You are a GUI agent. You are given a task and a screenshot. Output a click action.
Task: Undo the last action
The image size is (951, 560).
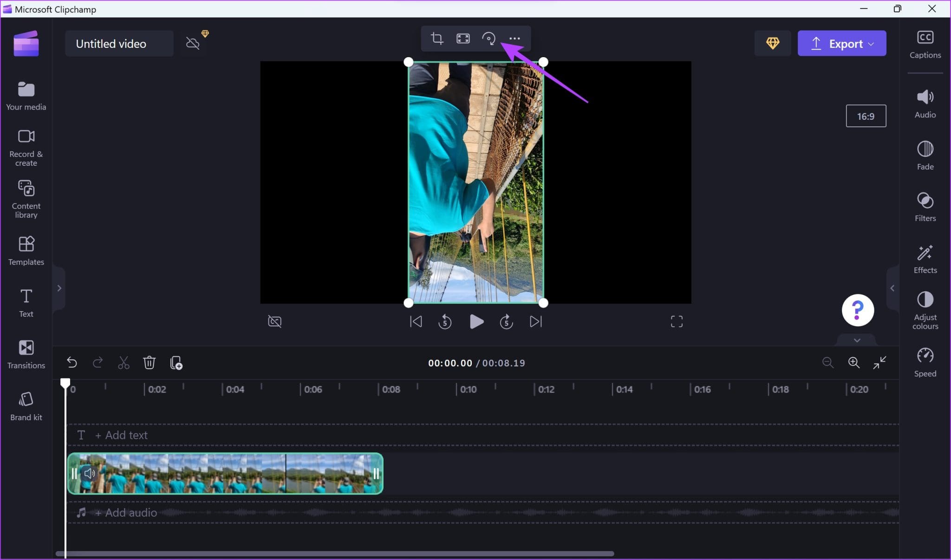pos(72,363)
